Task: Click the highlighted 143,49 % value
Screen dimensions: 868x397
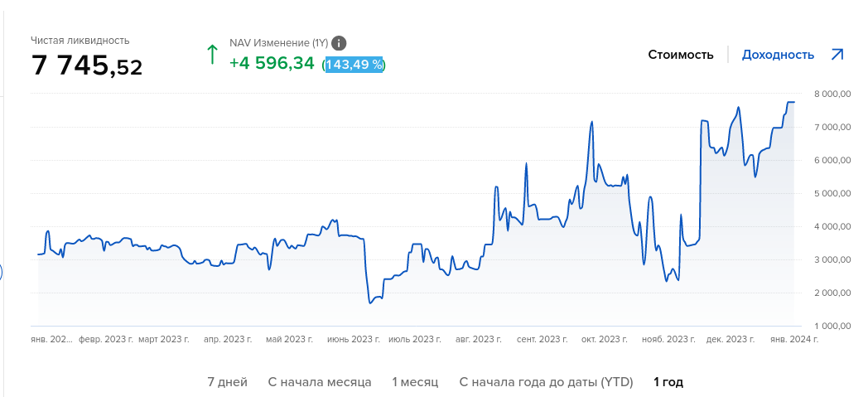Action: [x=354, y=64]
